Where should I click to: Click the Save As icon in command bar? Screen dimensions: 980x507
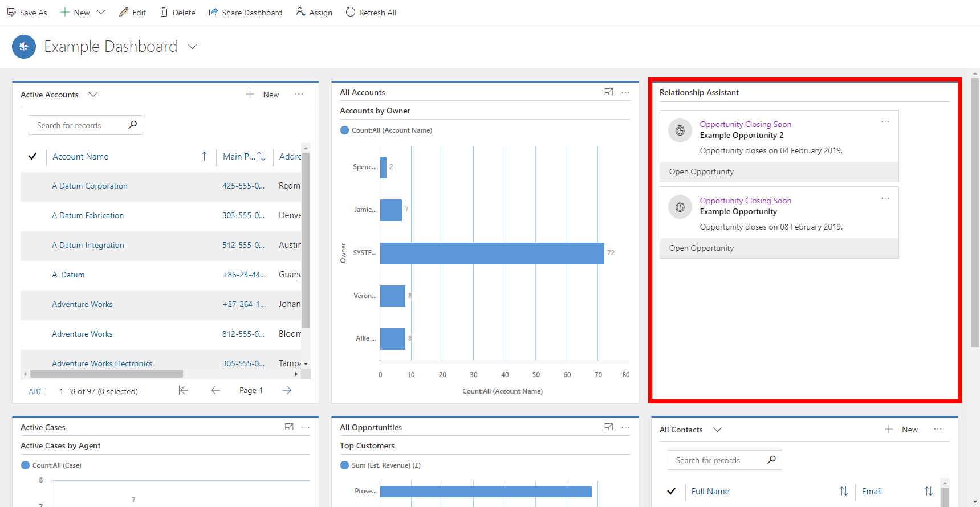pos(11,12)
